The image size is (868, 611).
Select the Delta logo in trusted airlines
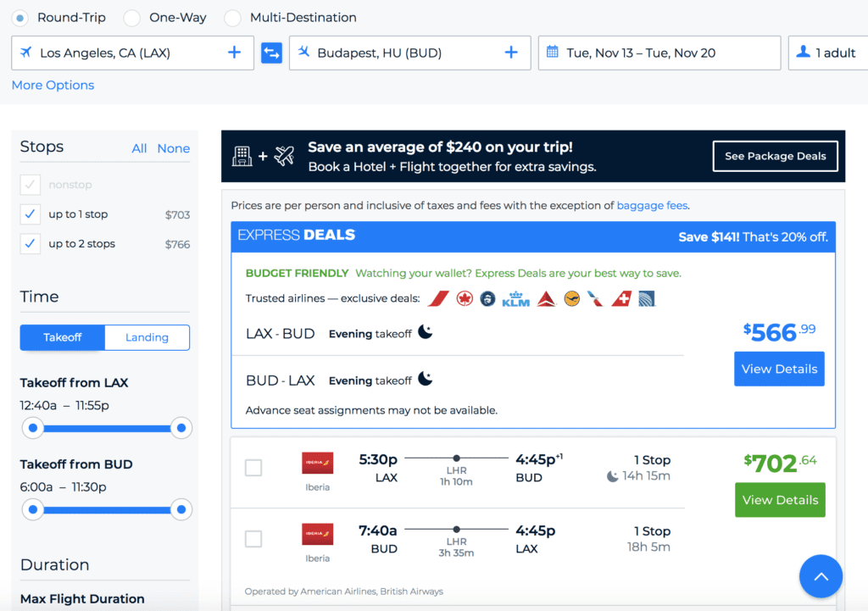tap(545, 299)
